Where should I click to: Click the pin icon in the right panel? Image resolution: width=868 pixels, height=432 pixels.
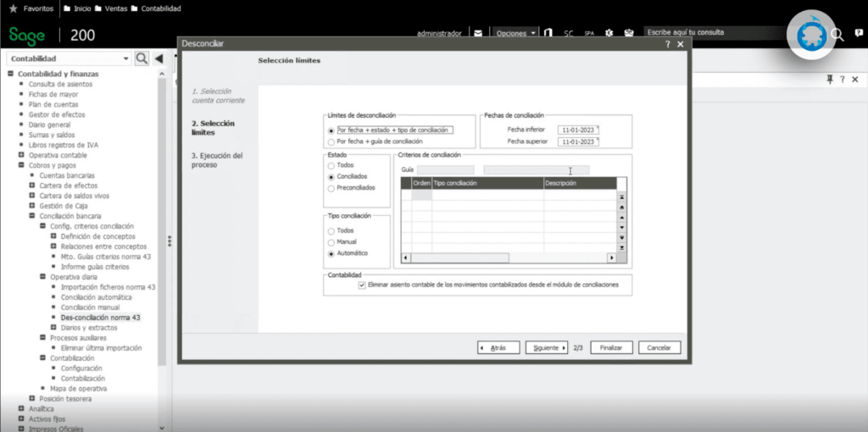830,79
